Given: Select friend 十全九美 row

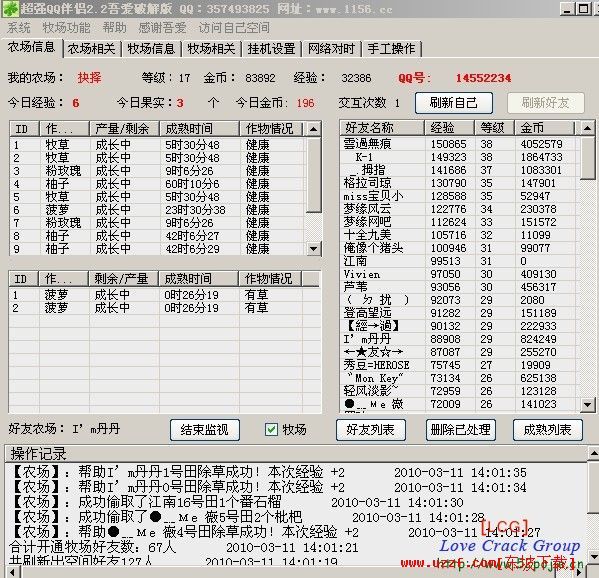Looking at the screenshot, I should point(460,235).
